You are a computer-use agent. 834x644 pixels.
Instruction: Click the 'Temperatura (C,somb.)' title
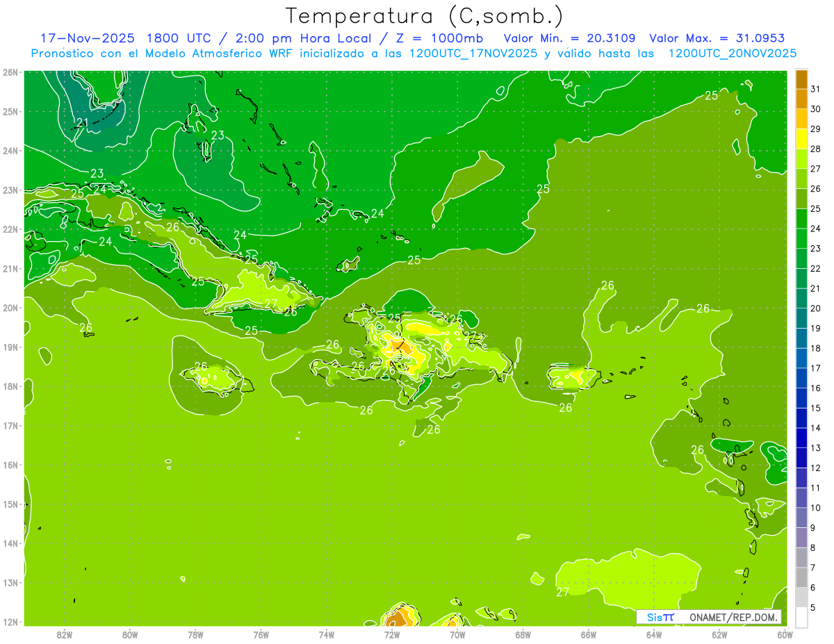click(425, 16)
